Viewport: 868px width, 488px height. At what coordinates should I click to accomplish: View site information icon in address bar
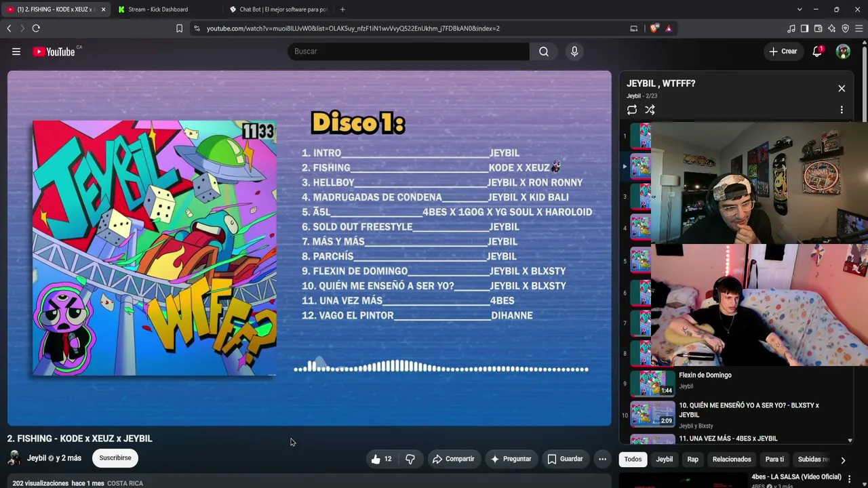[197, 28]
